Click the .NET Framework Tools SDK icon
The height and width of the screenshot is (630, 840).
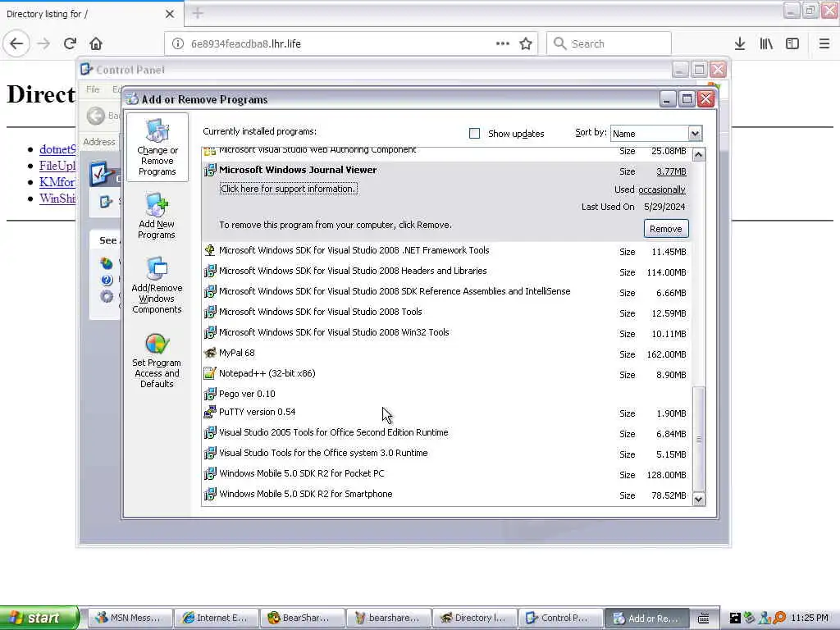(210, 250)
